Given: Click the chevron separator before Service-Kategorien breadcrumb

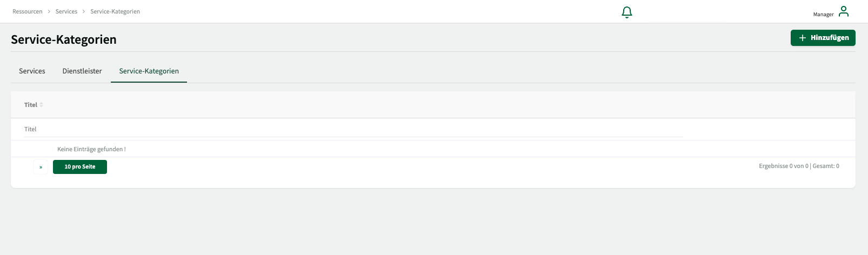Looking at the screenshot, I should 84,11.
